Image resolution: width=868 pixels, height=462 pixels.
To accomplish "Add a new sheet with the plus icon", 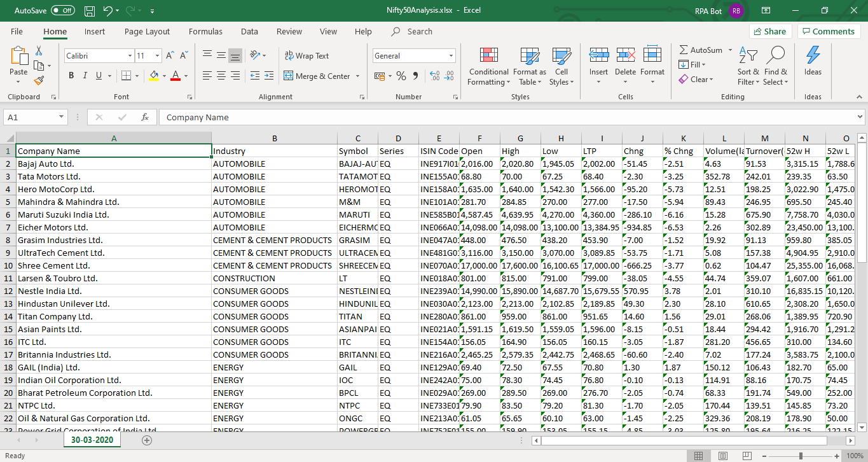I will coord(147,440).
